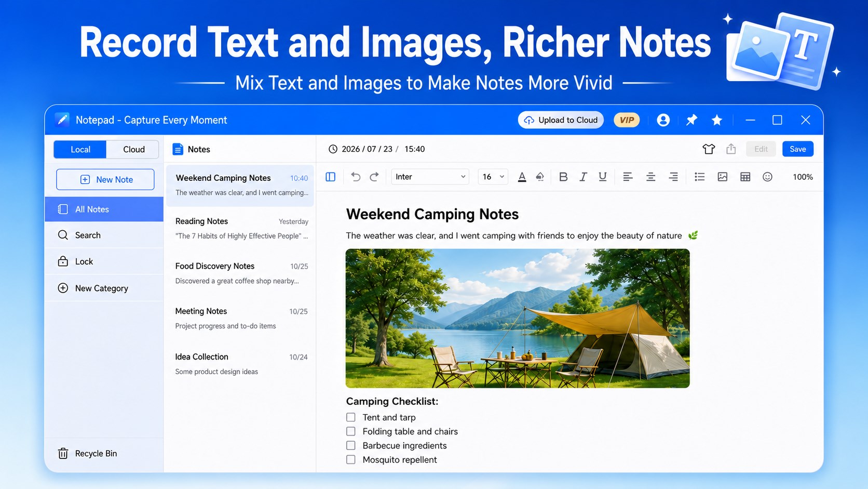Viewport: 868px width, 489px height.
Task: Open the Inter font family dropdown
Action: [x=430, y=177]
